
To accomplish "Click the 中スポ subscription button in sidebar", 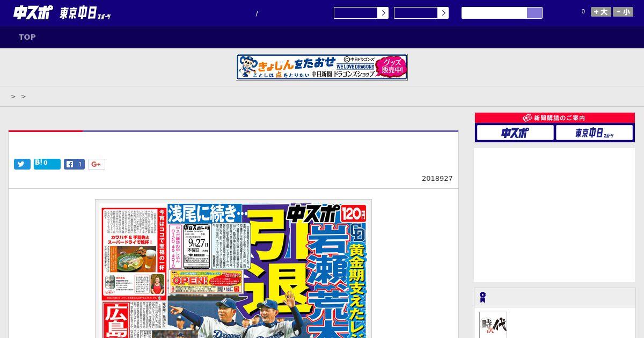I will click(x=515, y=133).
